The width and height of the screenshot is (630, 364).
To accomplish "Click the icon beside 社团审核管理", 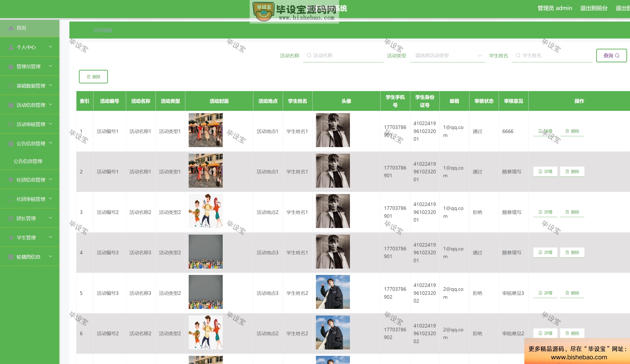I will pyautogui.click(x=11, y=199).
